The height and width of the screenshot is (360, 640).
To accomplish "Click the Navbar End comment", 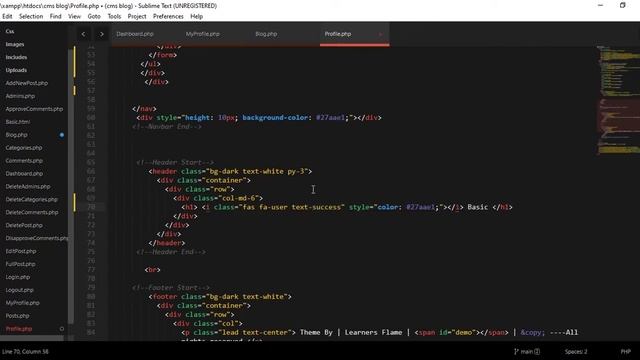I will (x=167, y=127).
